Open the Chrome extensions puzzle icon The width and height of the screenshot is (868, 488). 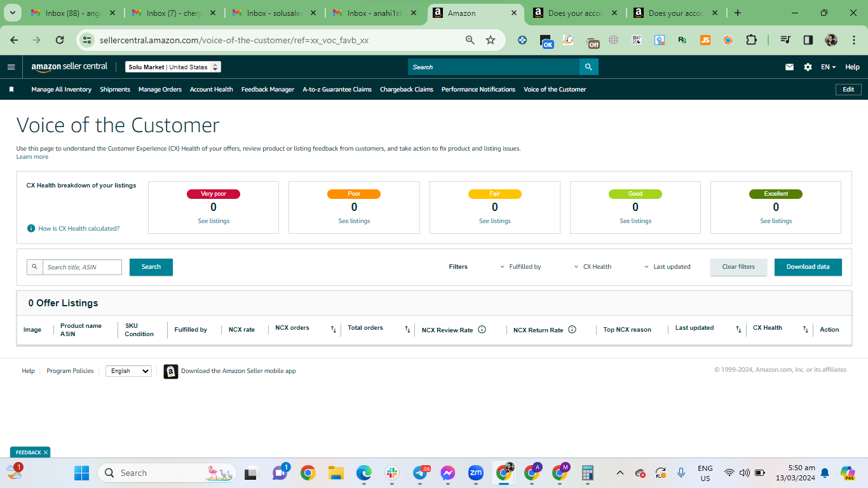click(751, 40)
